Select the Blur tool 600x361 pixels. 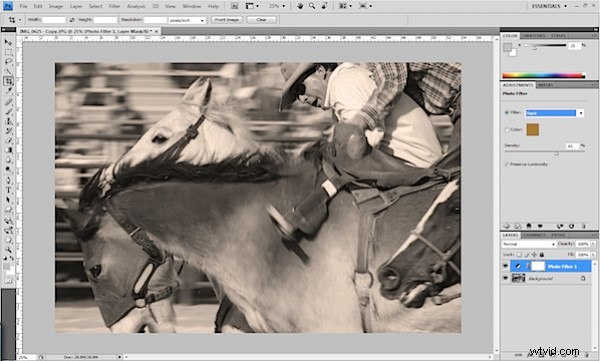click(8, 160)
